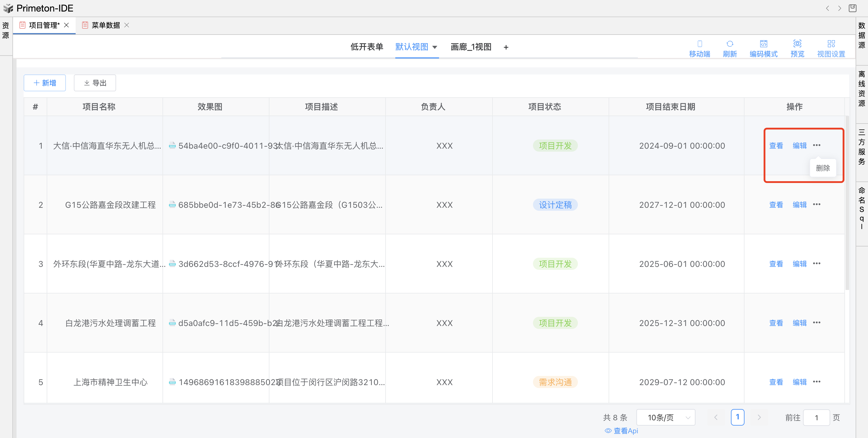
Task: Select 删除 from the popup menu
Action: pyautogui.click(x=823, y=168)
